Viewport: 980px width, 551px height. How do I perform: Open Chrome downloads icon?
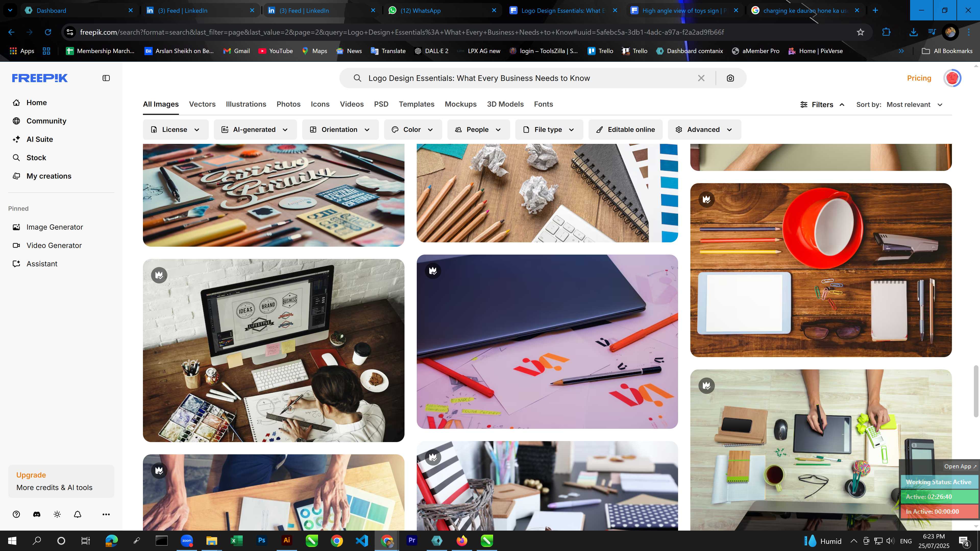913,32
